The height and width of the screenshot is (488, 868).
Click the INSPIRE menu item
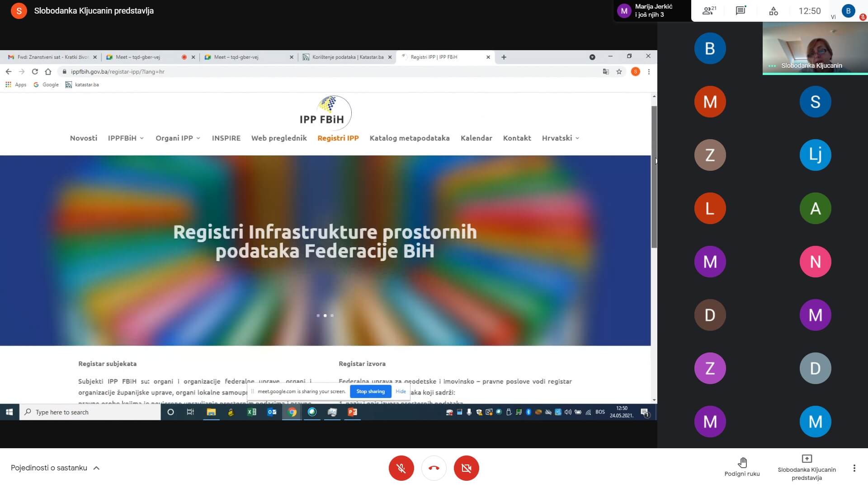225,138
